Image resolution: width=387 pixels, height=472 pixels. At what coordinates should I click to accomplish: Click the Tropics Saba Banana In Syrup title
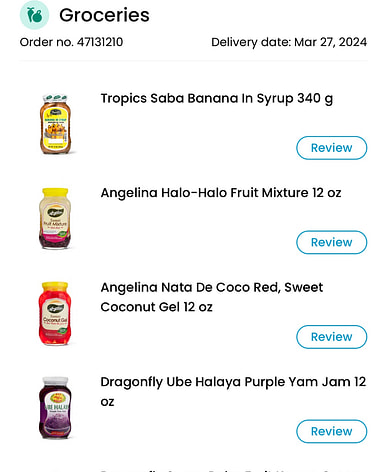[217, 99]
